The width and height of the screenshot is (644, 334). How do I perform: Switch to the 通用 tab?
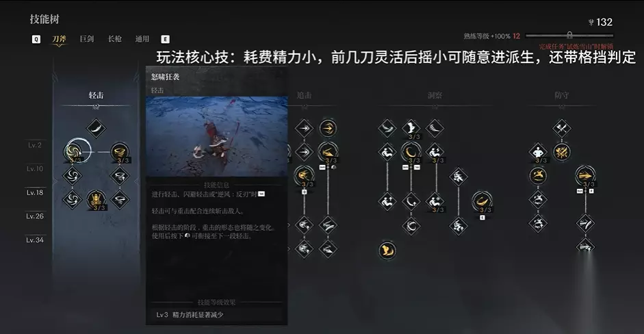(x=142, y=38)
